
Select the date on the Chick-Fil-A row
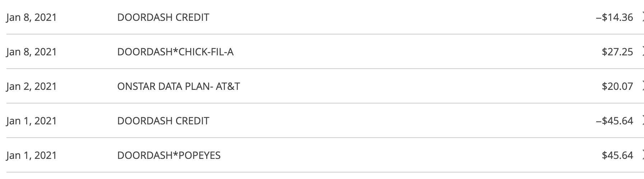point(32,52)
